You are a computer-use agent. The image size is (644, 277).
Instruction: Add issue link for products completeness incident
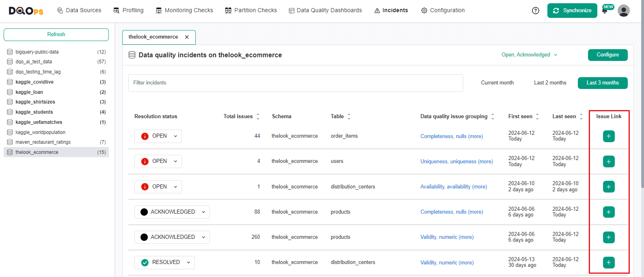(609, 212)
